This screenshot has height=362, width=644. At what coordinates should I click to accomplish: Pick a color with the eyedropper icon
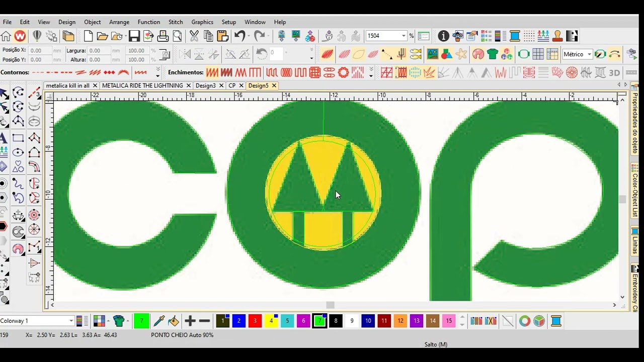coord(159,321)
